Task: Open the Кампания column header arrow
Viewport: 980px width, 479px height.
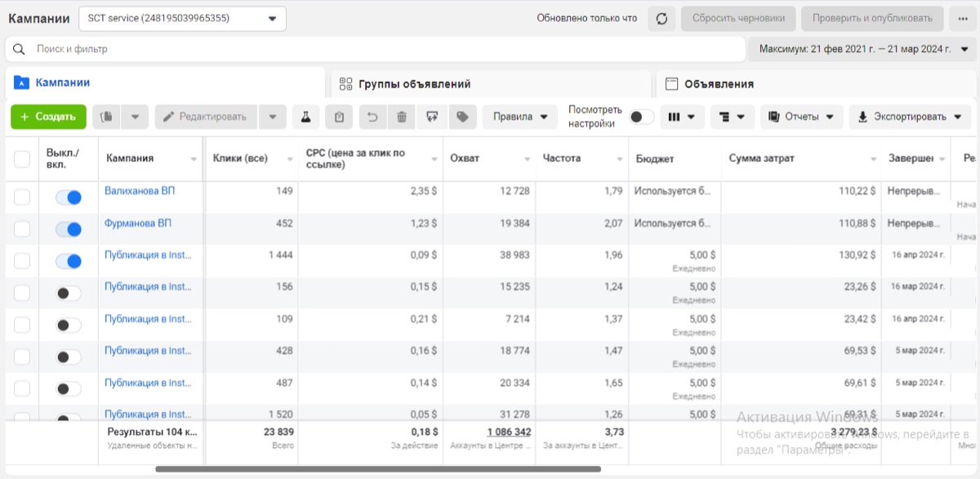Action: click(194, 159)
